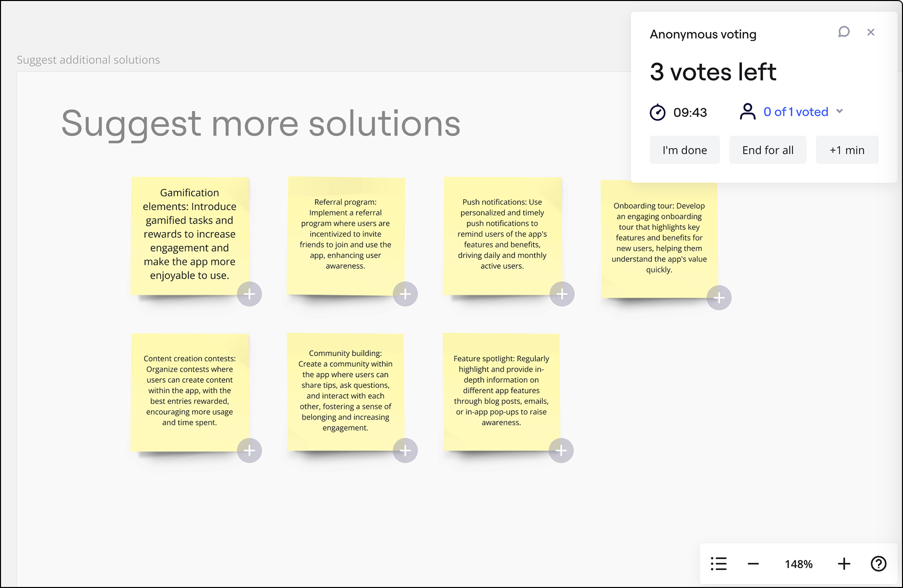Add one minute with +1 min
Image resolution: width=903 pixels, height=588 pixels.
847,150
